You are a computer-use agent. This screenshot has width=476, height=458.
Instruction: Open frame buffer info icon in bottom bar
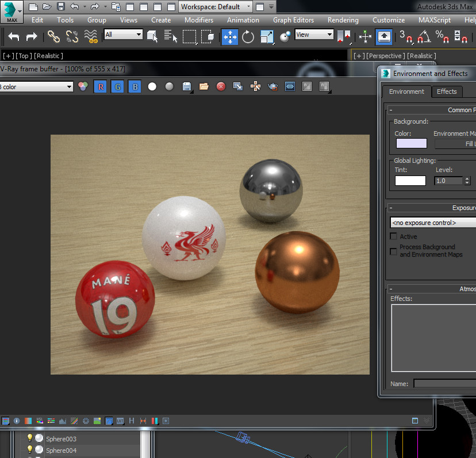(x=17, y=421)
